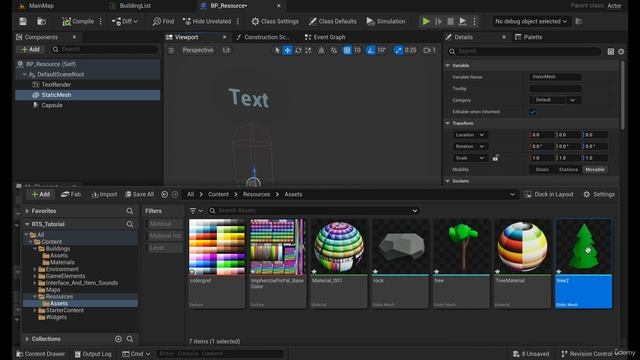Expand the StarterContent folder
Screen dimensions: 640x360
pos(35,311)
